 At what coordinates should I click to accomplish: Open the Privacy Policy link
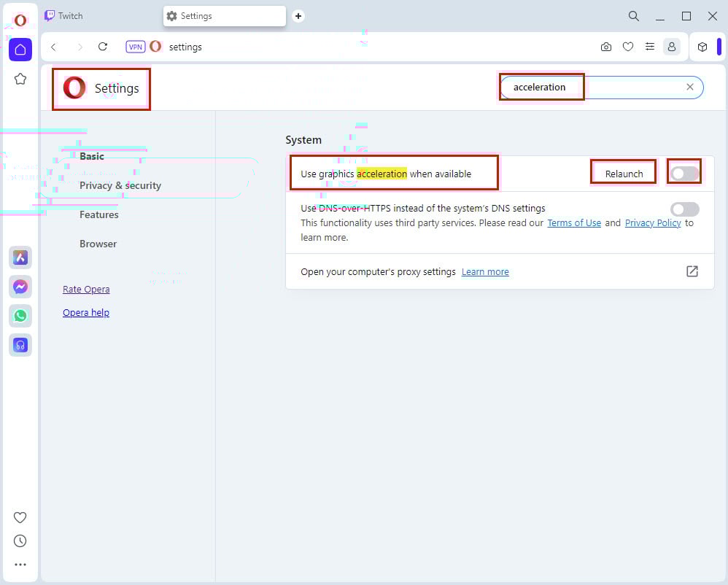653,223
